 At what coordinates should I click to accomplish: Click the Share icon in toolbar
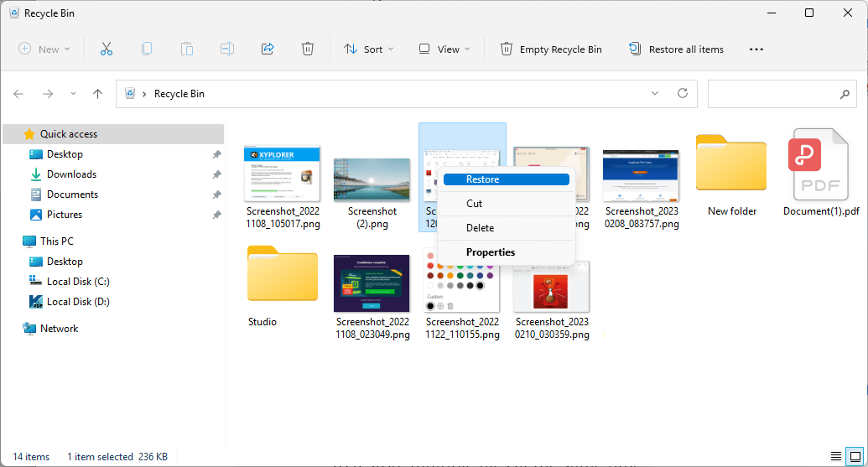pos(268,49)
